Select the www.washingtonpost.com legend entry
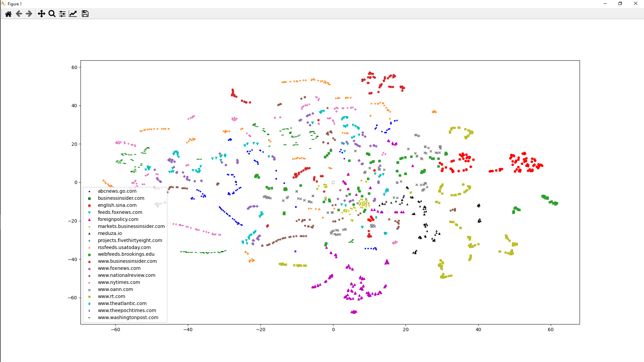The image size is (644, 362). [x=128, y=317]
